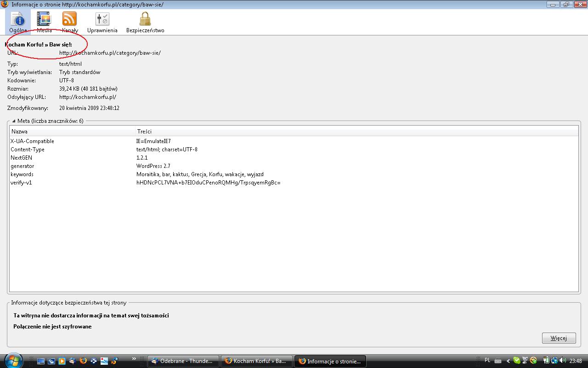The image size is (588, 368).
Task: Click the 39,24 KB size value
Action: (x=88, y=89)
